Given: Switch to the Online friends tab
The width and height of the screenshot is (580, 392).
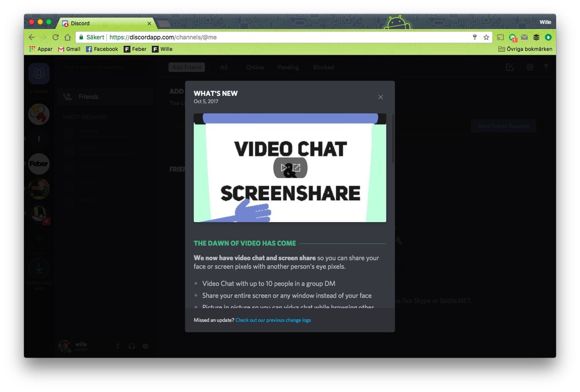Looking at the screenshot, I should [255, 67].
